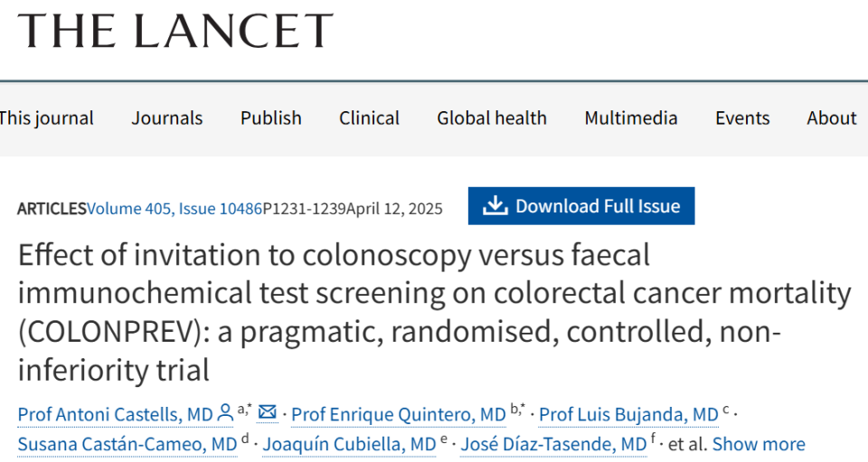
Task: Open the Journals menu
Action: click(x=167, y=118)
